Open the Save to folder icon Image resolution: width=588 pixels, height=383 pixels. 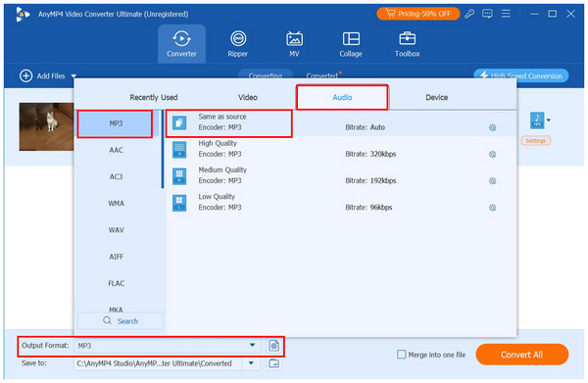click(x=273, y=363)
